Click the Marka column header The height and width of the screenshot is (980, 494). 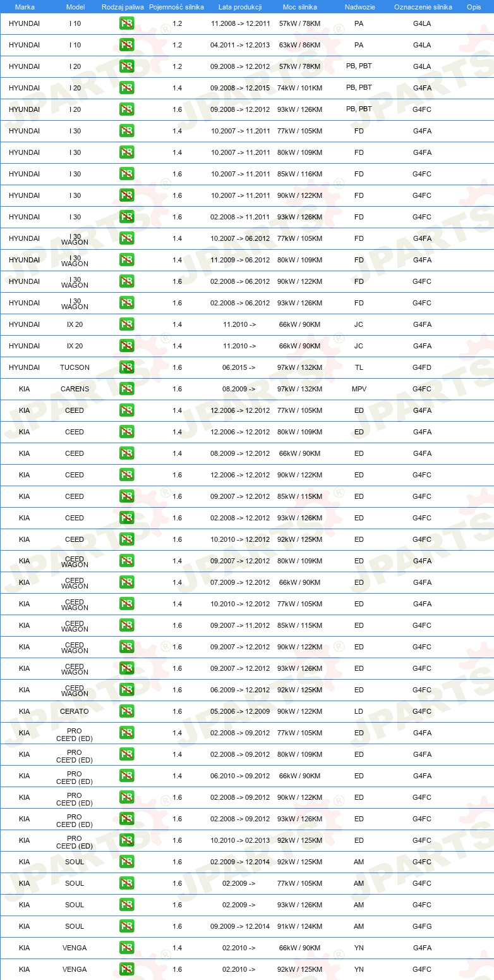point(25,7)
